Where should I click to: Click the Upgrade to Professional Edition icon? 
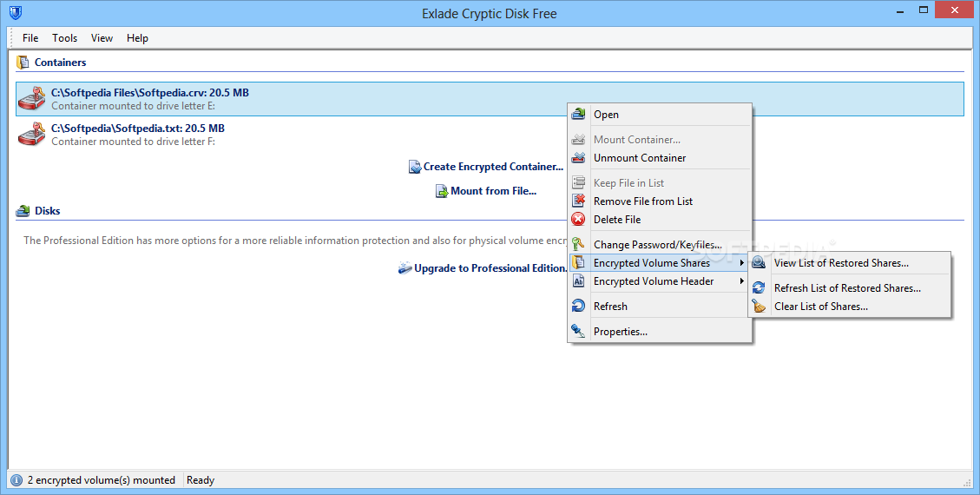[x=405, y=268]
